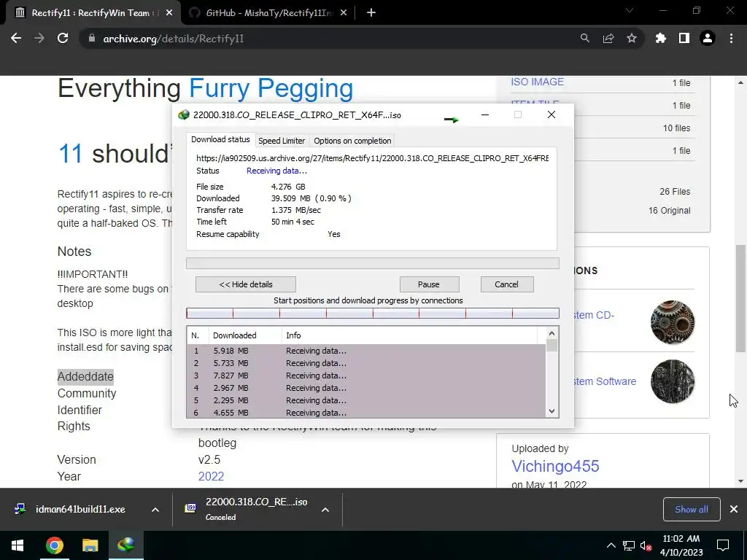Click the connections progress segments bar

[x=373, y=313]
